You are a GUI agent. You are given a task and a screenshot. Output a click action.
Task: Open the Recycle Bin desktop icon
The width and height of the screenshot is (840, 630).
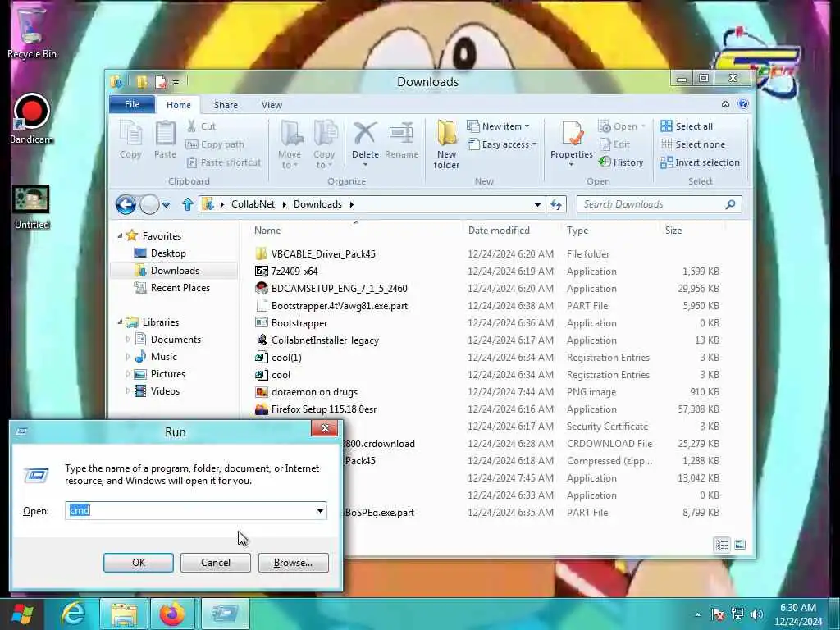click(31, 33)
